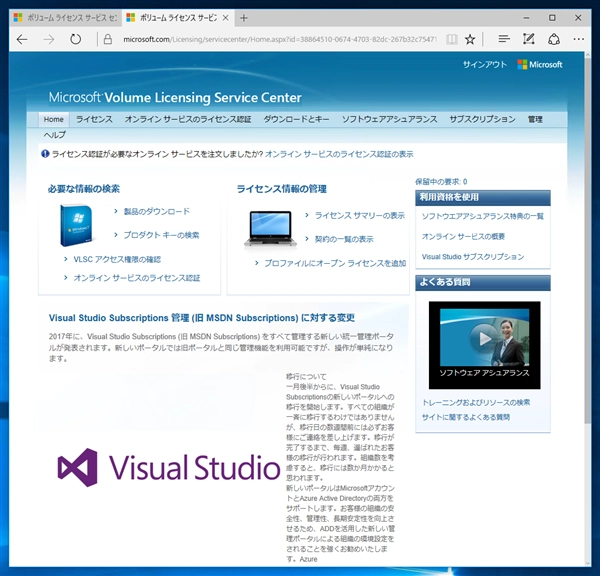Open VLSC アクセス権限の確認 link
Screen dimensions: 600x576
point(117,259)
